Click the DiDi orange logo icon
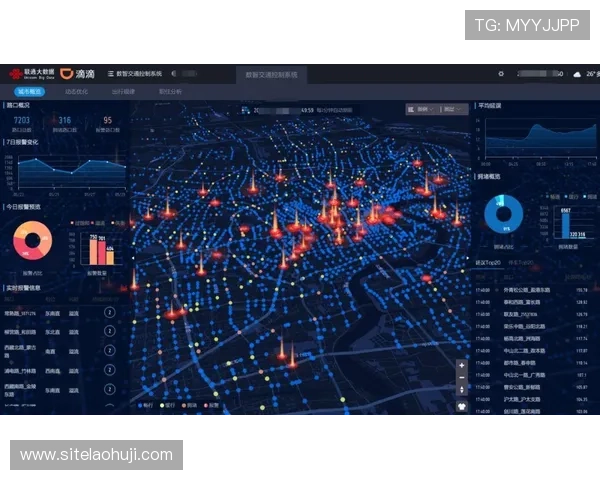 67,73
